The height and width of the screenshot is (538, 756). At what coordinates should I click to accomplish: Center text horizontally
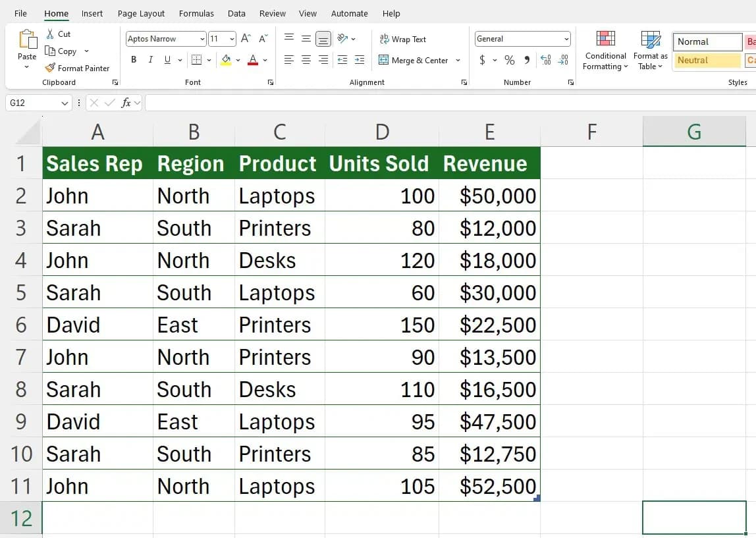[306, 60]
